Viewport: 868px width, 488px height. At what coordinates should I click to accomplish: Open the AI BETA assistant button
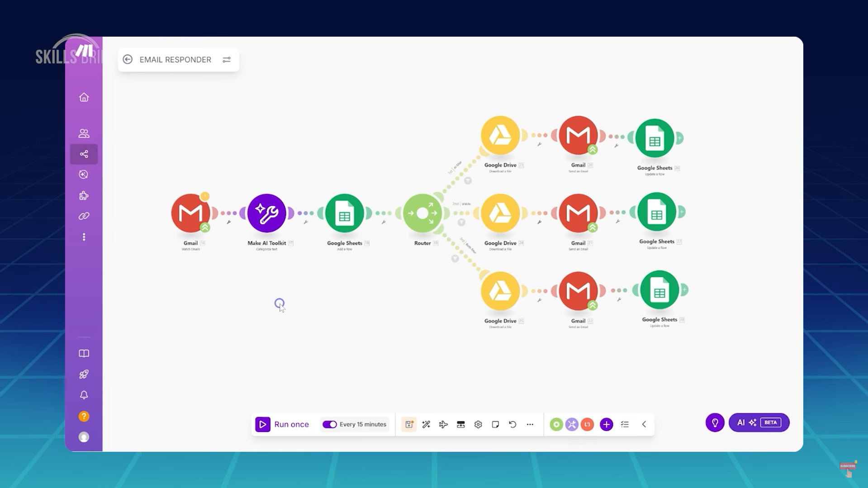(x=759, y=422)
